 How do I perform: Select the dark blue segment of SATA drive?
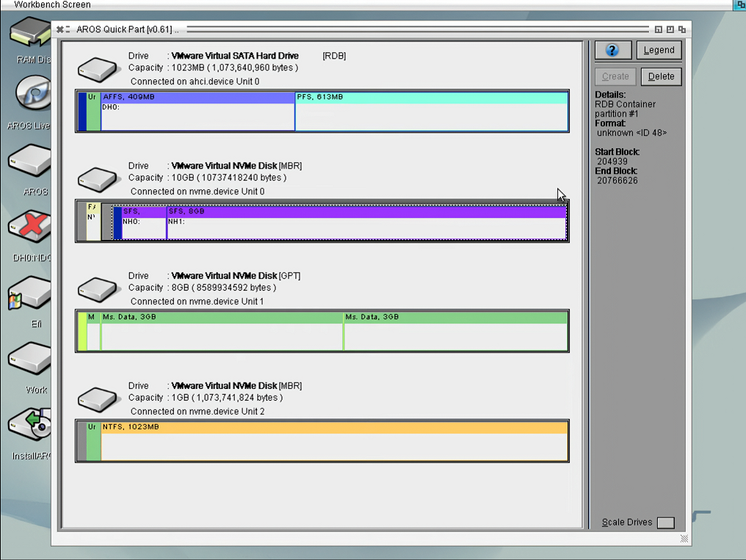82,112
